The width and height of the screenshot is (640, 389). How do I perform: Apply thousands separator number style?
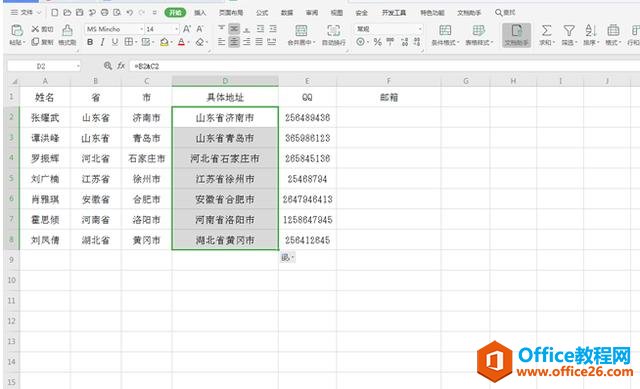coord(390,42)
